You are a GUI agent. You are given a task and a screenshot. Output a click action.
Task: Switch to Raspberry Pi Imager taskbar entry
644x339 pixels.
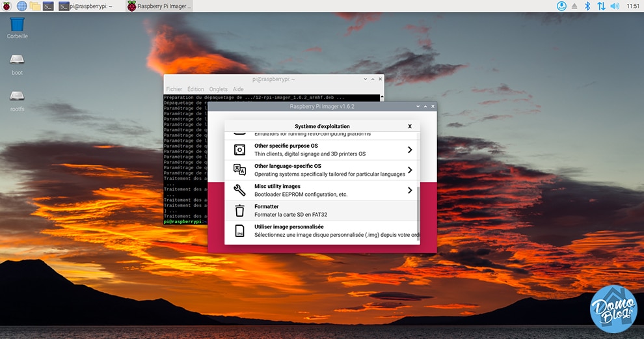(x=159, y=6)
